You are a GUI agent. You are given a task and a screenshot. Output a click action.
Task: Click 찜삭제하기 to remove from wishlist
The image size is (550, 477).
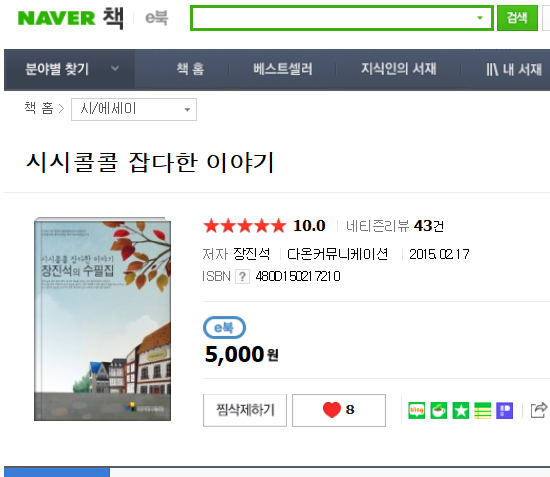(245, 410)
